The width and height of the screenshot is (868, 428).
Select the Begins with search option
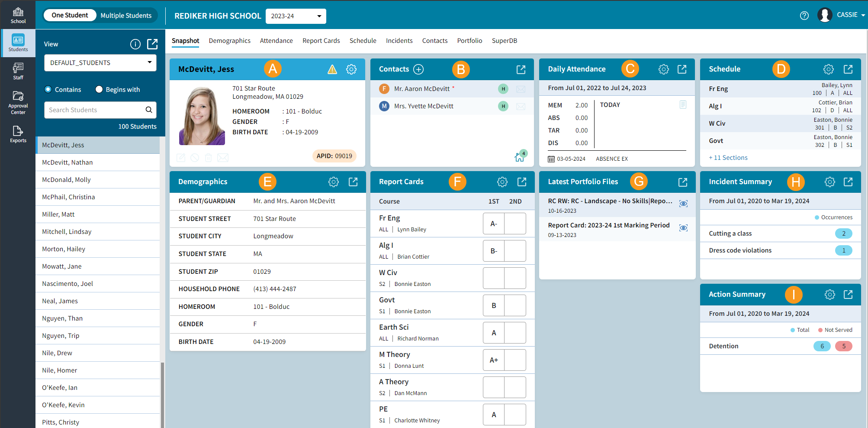[x=98, y=89]
